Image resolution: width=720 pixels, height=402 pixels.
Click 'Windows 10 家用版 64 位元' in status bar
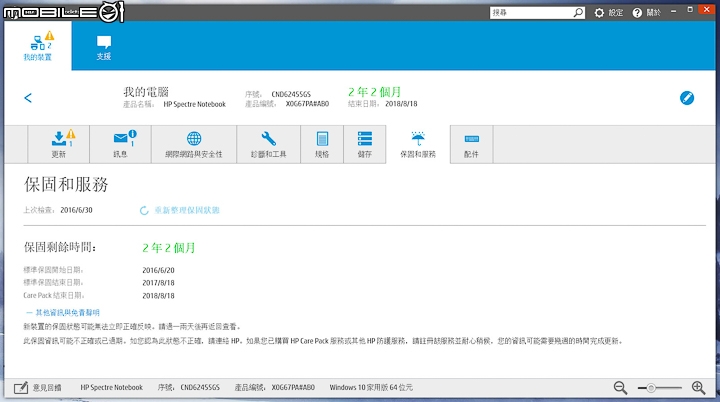[371, 387]
